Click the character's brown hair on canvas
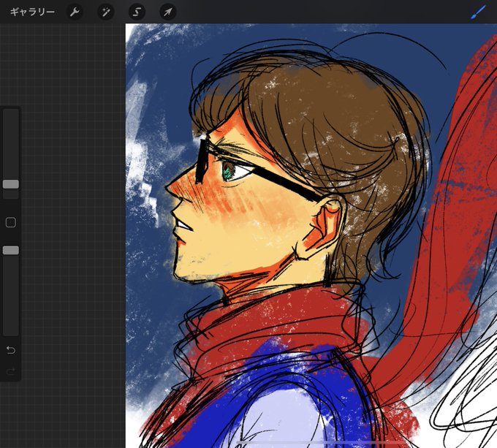Viewport: 497px width, 448px height. (x=317, y=126)
